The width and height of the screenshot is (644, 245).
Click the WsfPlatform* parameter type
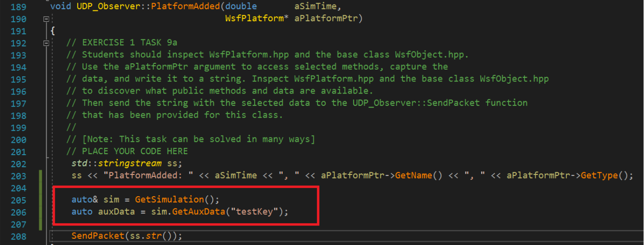coord(257,19)
